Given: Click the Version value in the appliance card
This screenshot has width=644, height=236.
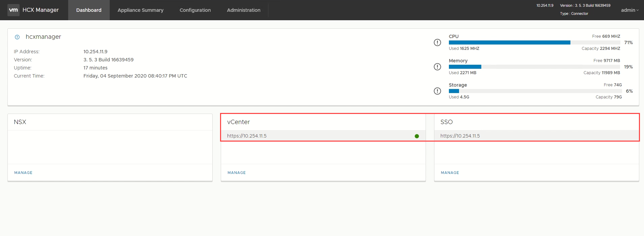Looking at the screenshot, I should (x=108, y=60).
